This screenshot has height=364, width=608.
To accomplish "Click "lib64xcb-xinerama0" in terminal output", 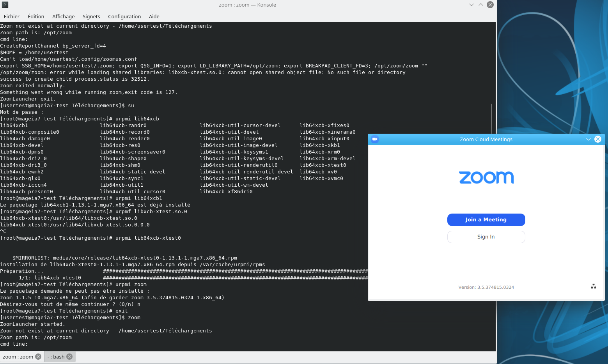I will tap(328, 132).
